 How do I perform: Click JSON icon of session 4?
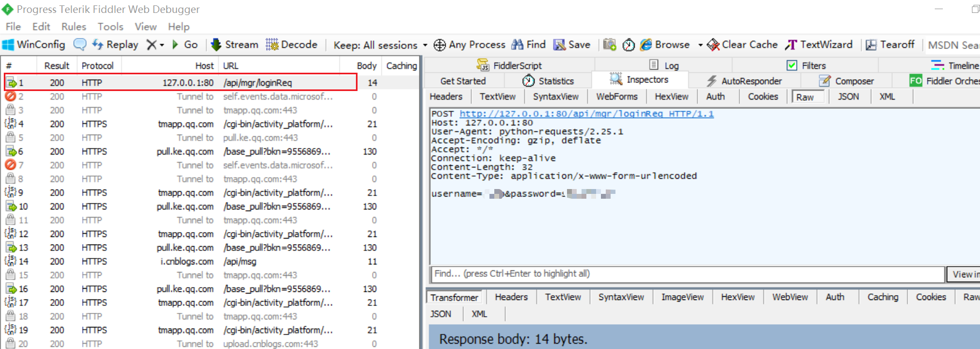10,124
